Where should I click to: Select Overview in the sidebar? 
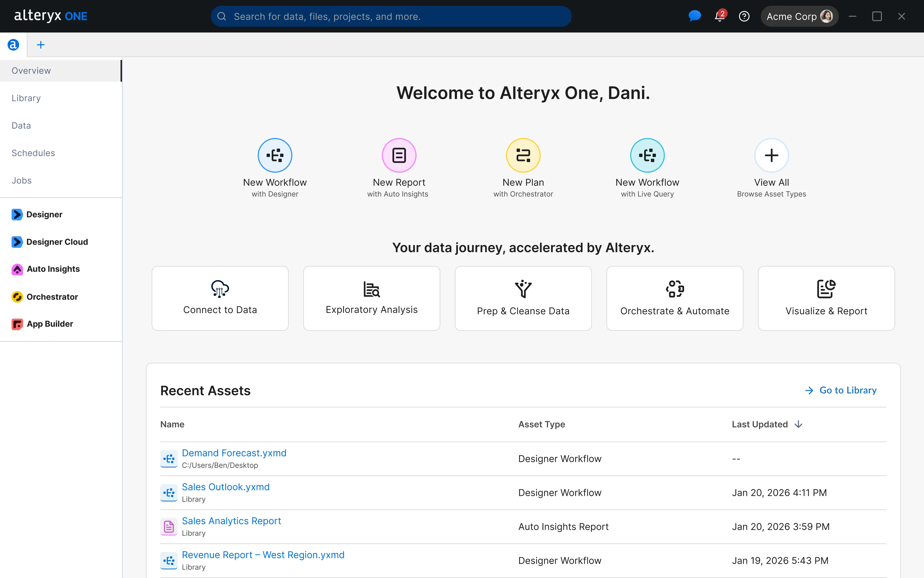61,71
